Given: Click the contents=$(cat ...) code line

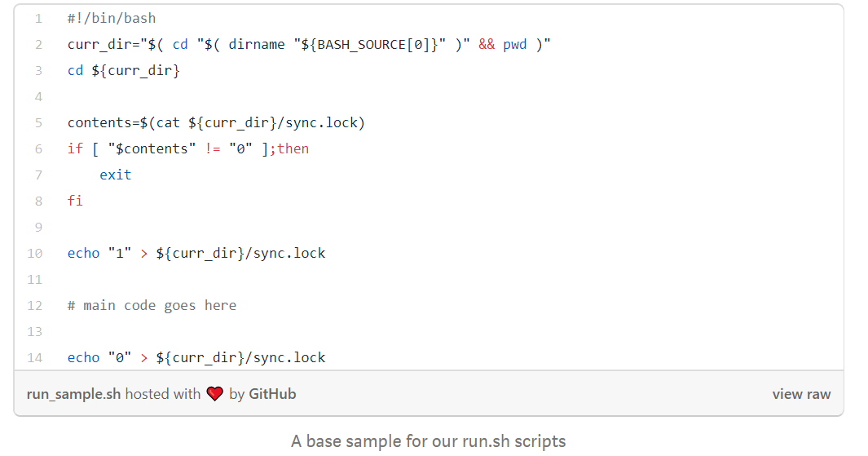Looking at the screenshot, I should [x=216, y=122].
